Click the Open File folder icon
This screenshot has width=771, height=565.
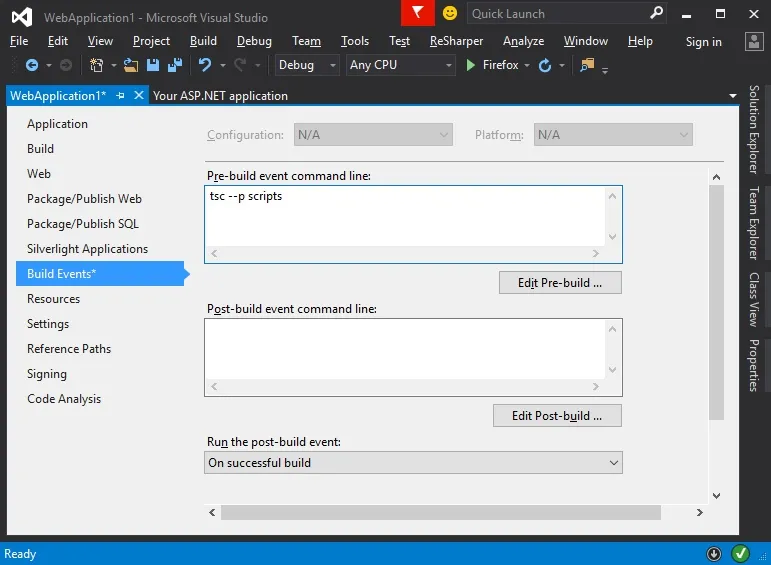(131, 65)
